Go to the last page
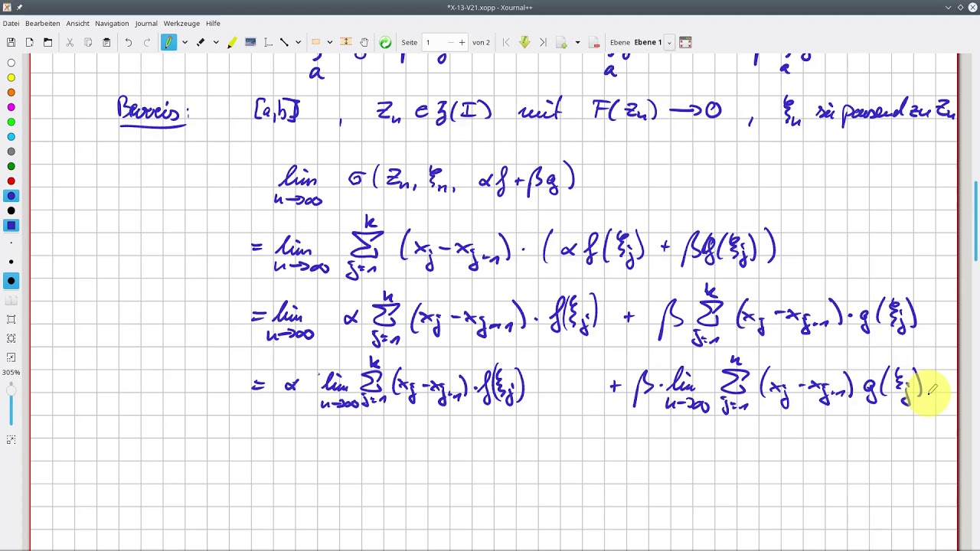The width and height of the screenshot is (980, 551). [543, 42]
